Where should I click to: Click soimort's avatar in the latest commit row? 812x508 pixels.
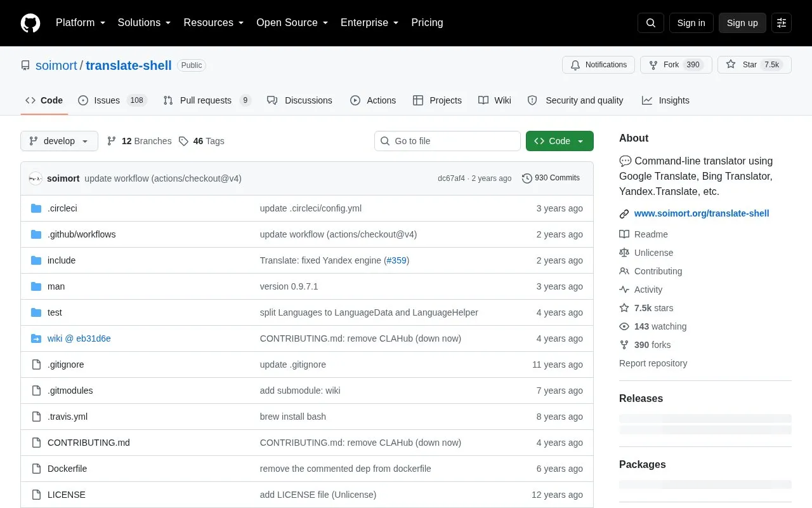pos(36,178)
